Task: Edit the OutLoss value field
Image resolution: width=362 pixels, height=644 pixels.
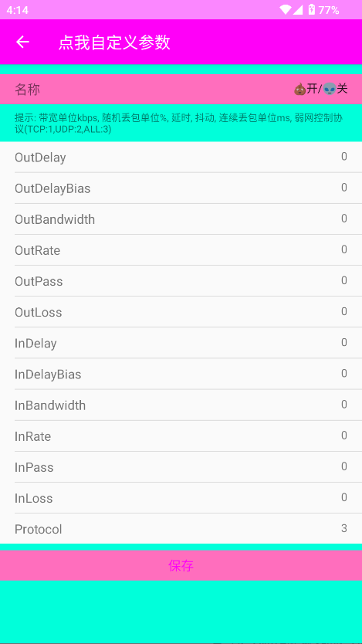Action: tap(344, 311)
